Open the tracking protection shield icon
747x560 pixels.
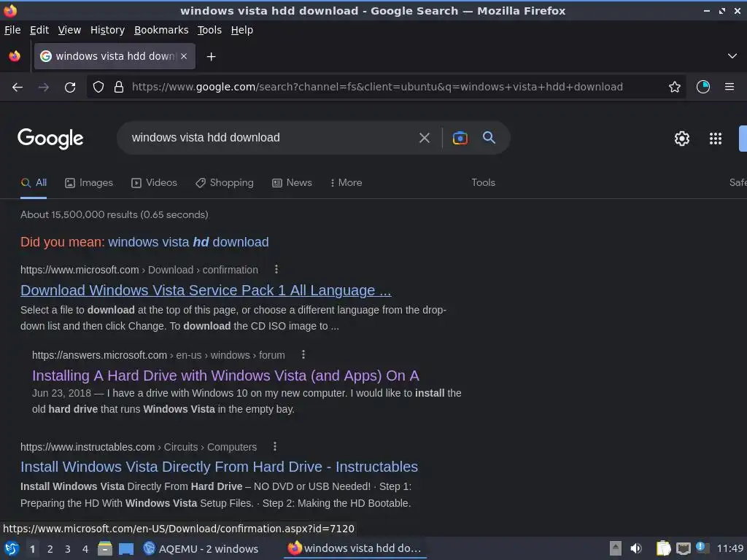(98, 87)
